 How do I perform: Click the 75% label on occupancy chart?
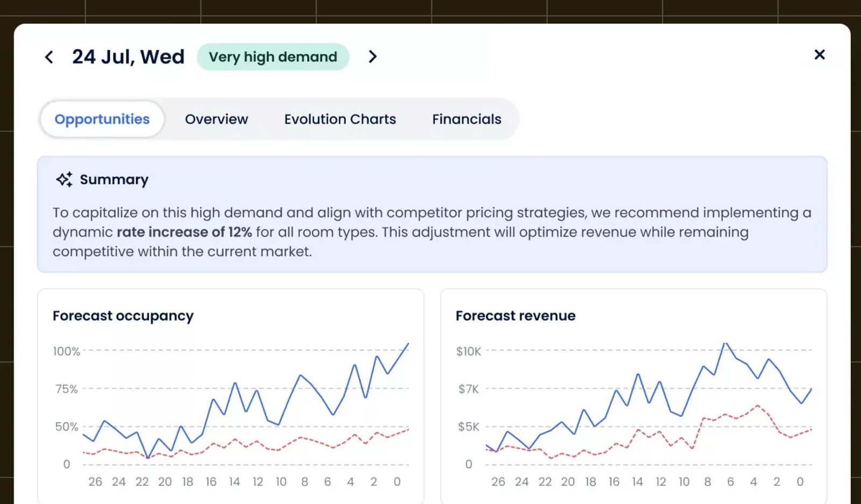coord(67,389)
